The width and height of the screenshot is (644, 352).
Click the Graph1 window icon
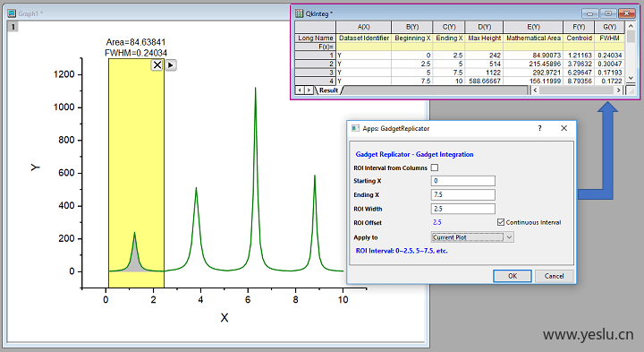tap(12, 13)
